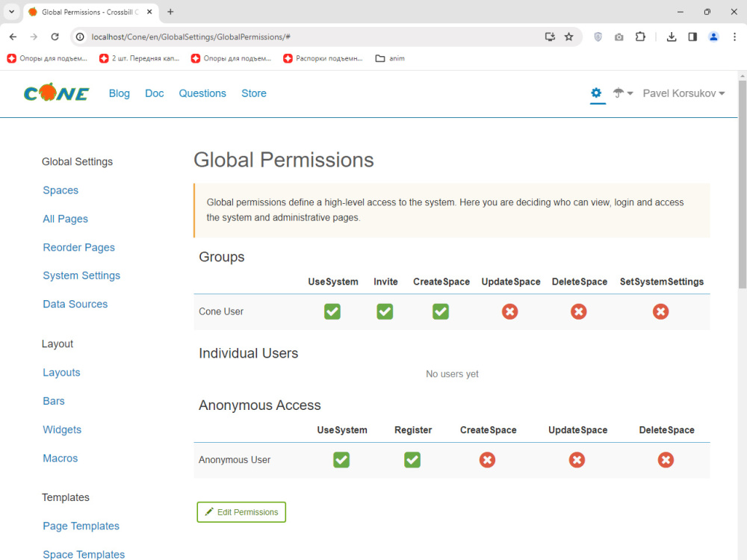
Task: Reload the current page
Action: [x=55, y=37]
